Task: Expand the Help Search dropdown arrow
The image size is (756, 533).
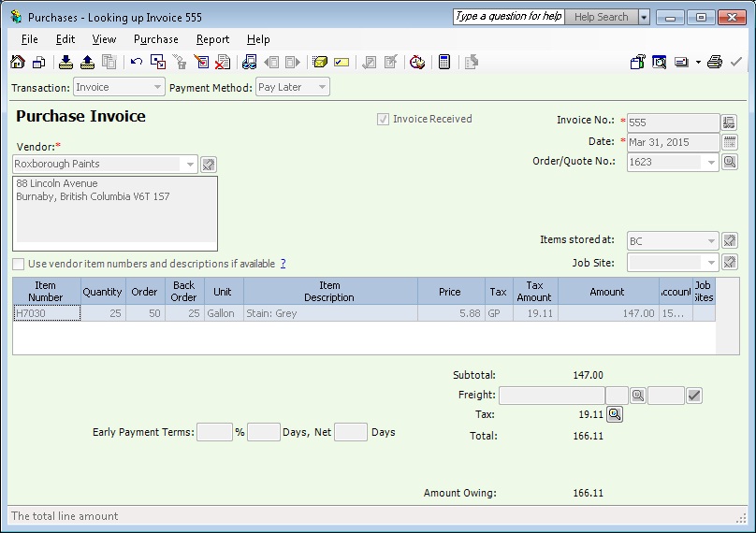Action: click(x=644, y=17)
